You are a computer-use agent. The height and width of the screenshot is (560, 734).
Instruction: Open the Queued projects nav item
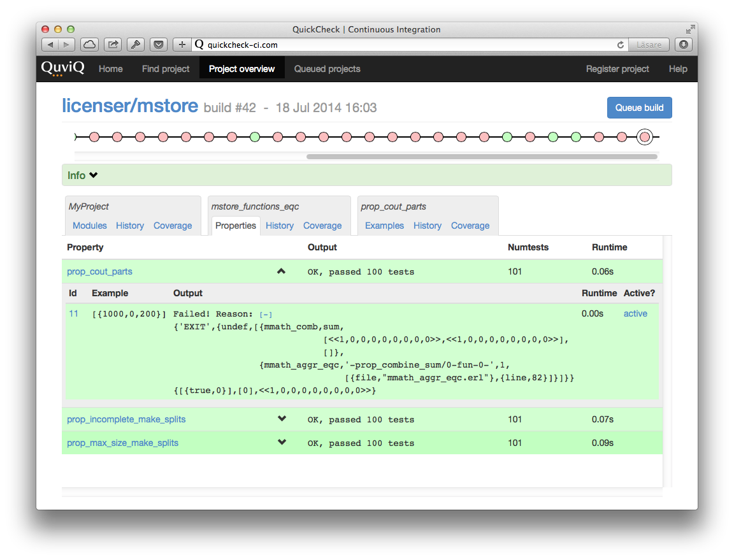(327, 69)
